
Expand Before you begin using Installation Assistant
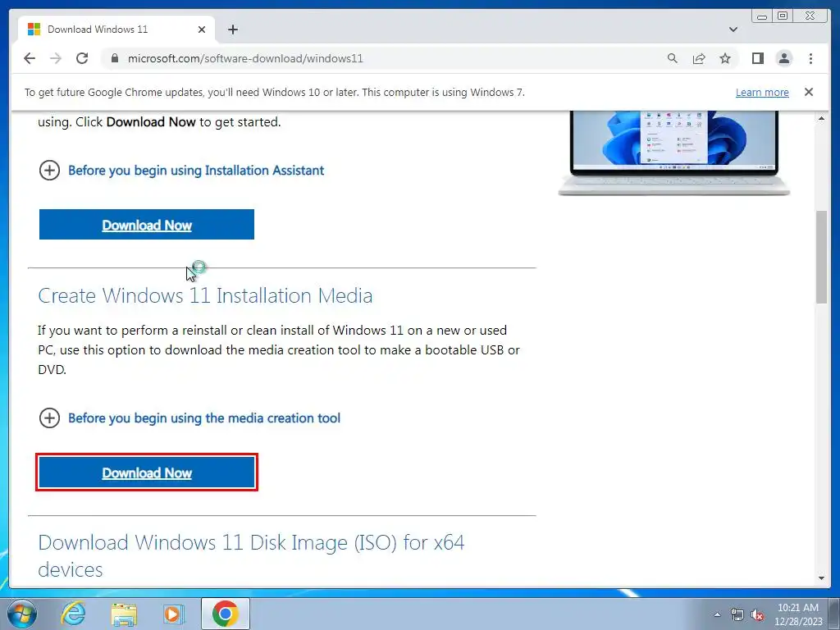pyautogui.click(x=181, y=171)
